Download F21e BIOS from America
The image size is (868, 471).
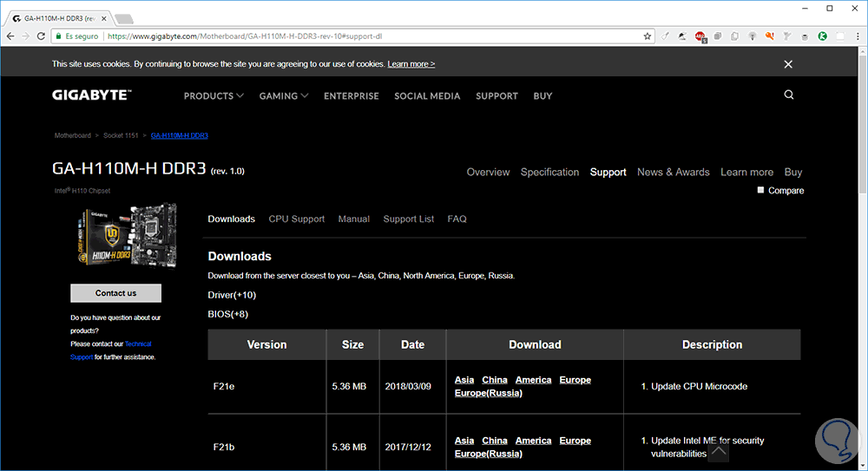click(533, 380)
